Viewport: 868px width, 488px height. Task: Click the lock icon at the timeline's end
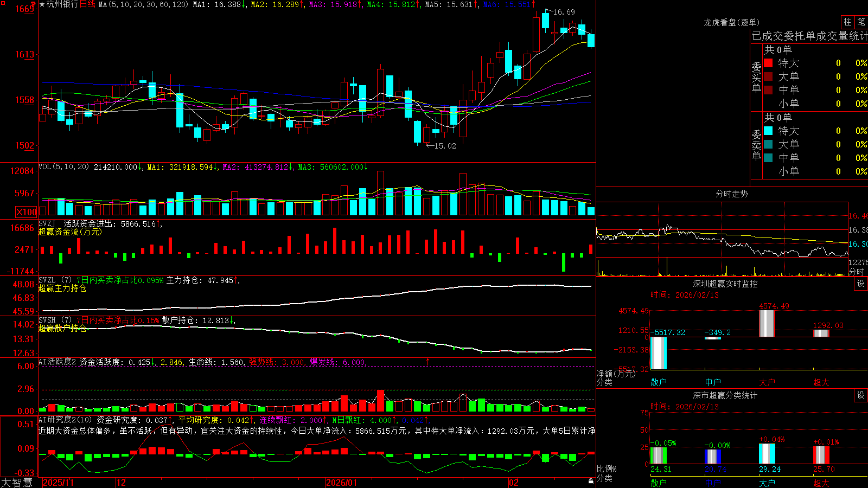(591, 481)
